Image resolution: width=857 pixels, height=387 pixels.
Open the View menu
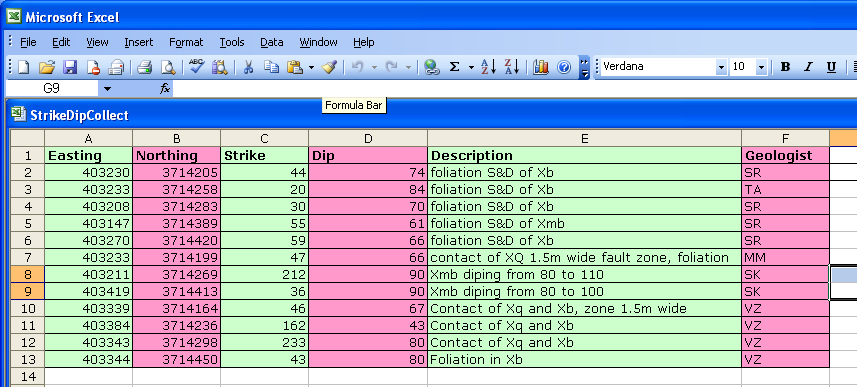point(97,42)
